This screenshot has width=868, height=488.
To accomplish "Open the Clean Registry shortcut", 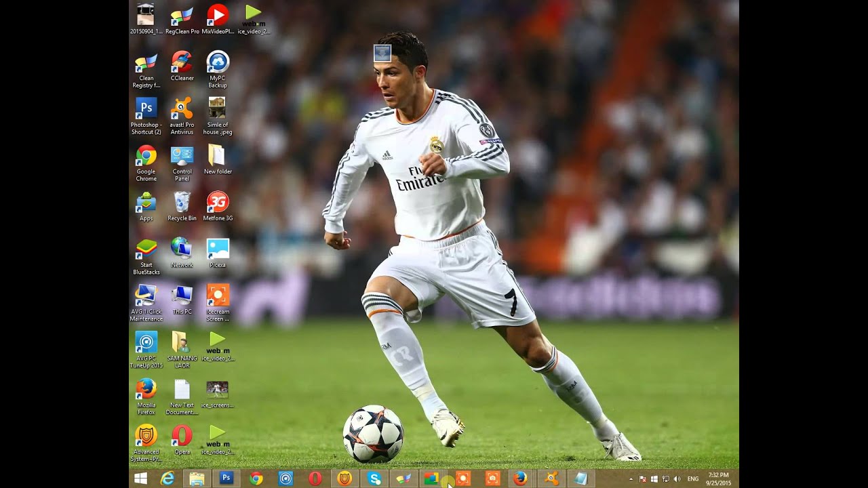I will [146, 70].
